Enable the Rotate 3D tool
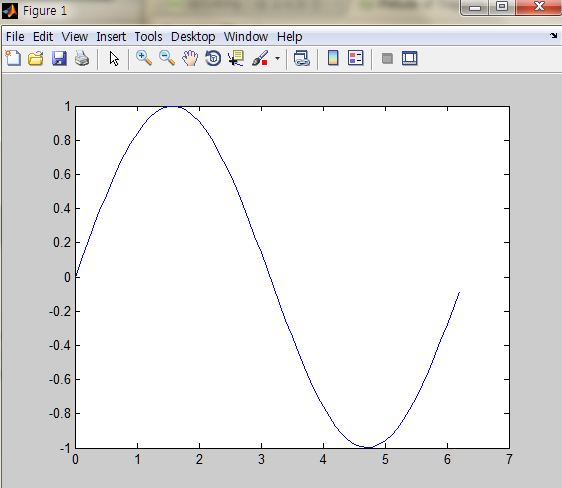Screen dimensions: 562x488 click(x=213, y=58)
